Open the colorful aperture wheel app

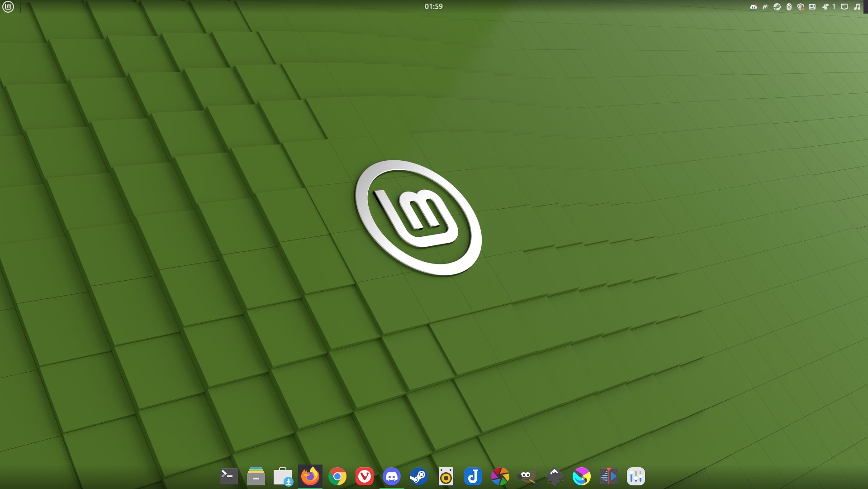pyautogui.click(x=500, y=476)
